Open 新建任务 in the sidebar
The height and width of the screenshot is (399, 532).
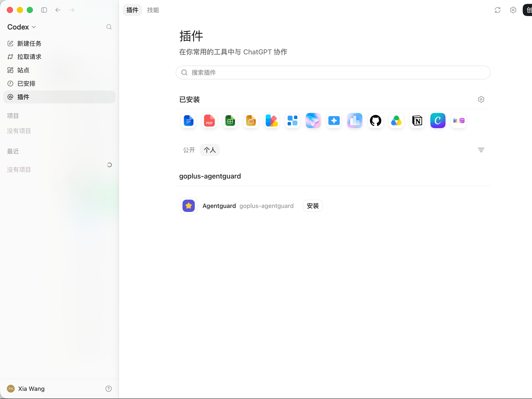click(59, 43)
